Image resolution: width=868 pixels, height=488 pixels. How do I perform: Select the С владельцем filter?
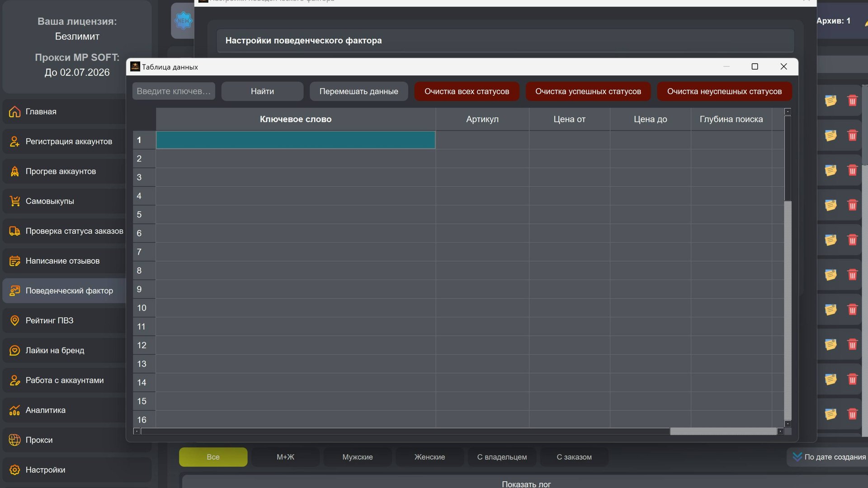pos(502,457)
